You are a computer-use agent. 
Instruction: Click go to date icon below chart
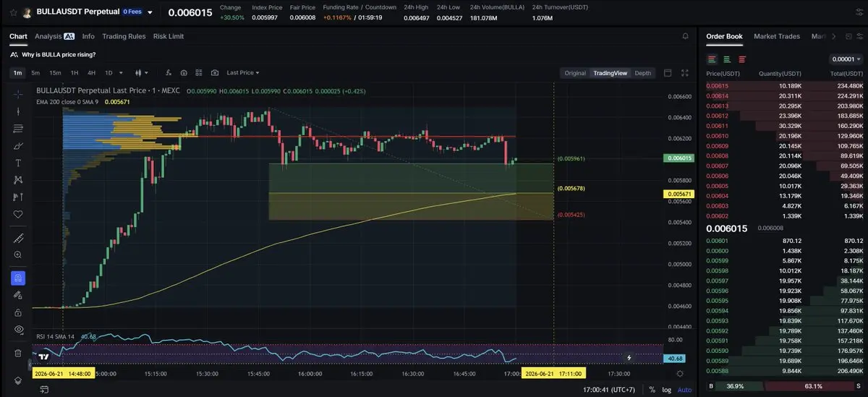44,389
